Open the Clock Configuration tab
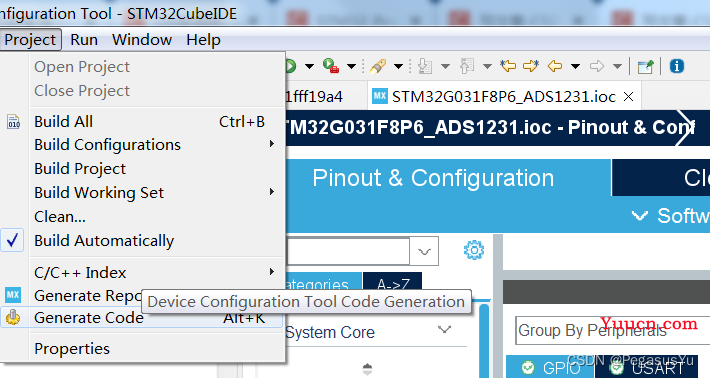This screenshot has width=710, height=378. (661, 177)
